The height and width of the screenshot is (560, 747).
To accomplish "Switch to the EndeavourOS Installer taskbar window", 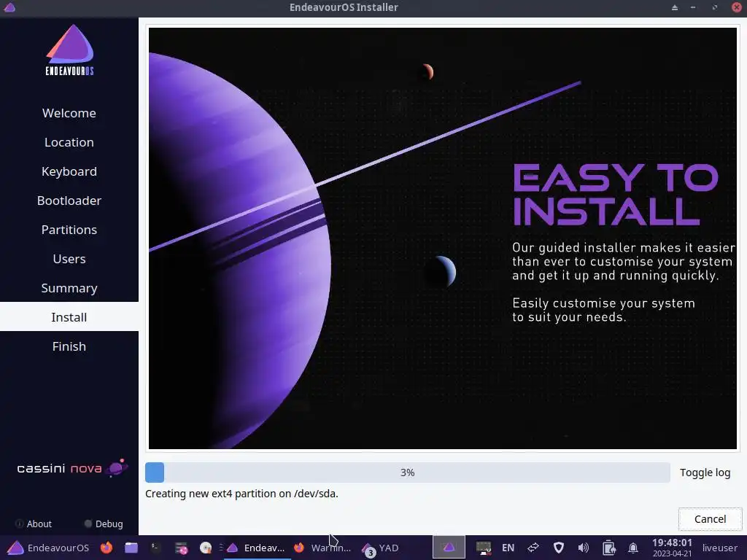I will pyautogui.click(x=256, y=548).
